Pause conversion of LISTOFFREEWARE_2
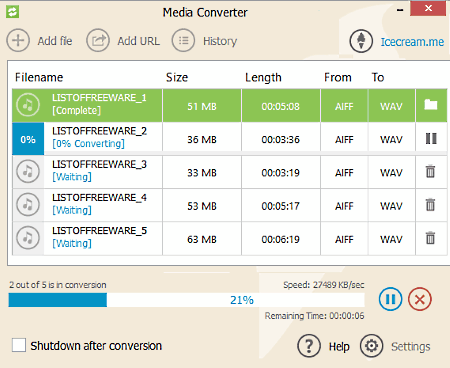The height and width of the screenshot is (368, 450). click(x=431, y=139)
